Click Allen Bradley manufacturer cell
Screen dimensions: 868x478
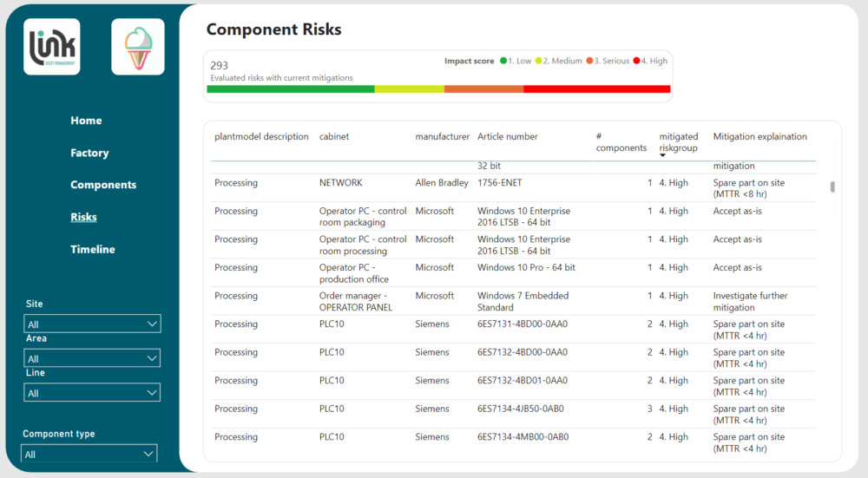click(x=442, y=183)
